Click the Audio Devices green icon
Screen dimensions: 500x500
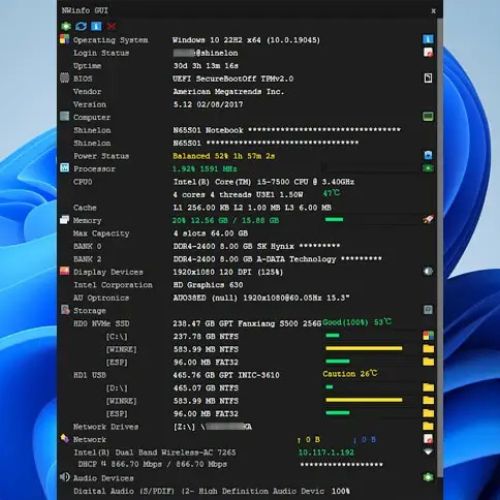(x=428, y=477)
